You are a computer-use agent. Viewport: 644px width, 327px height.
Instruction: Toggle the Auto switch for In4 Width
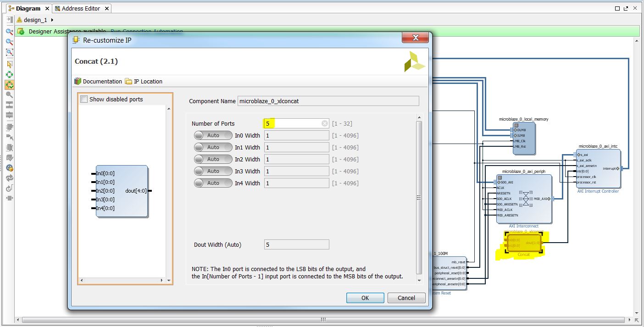[213, 183]
